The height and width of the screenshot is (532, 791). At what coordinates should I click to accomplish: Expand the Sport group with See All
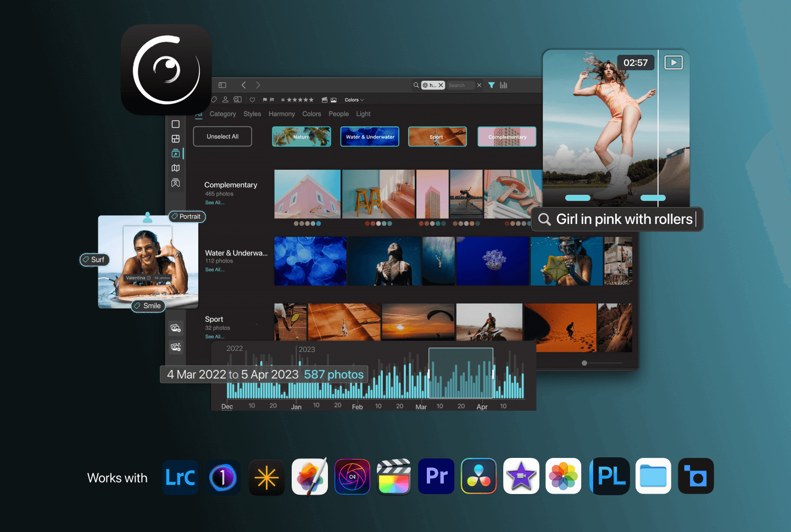pyautogui.click(x=214, y=337)
